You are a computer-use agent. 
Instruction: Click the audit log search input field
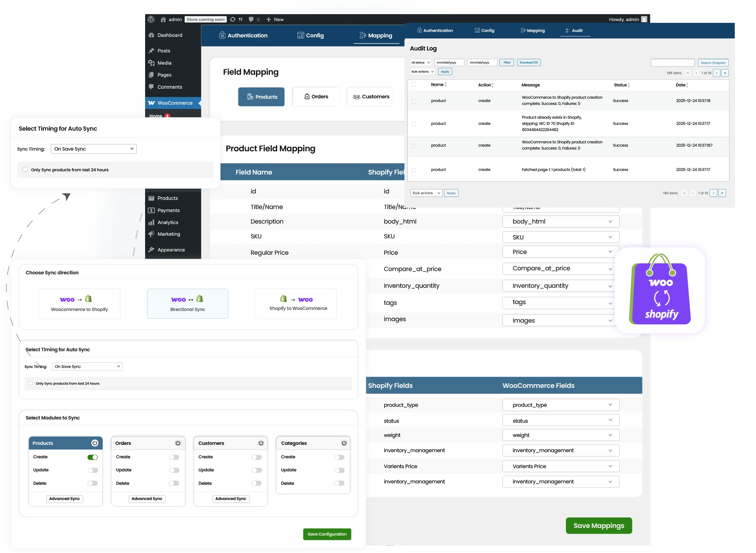click(x=672, y=63)
